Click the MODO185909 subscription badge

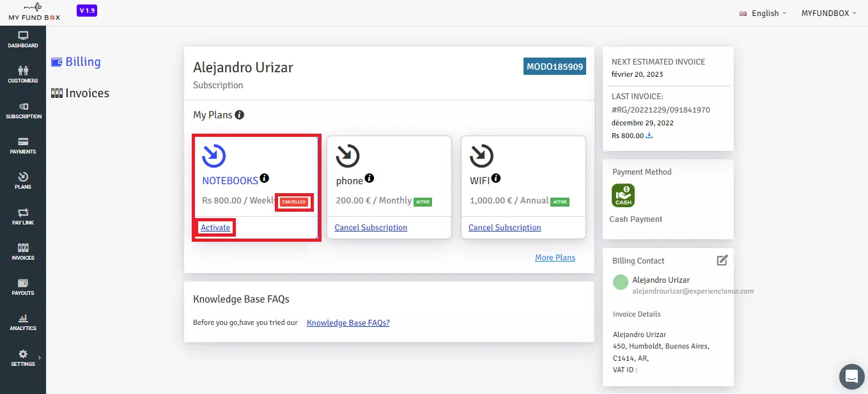(x=555, y=67)
